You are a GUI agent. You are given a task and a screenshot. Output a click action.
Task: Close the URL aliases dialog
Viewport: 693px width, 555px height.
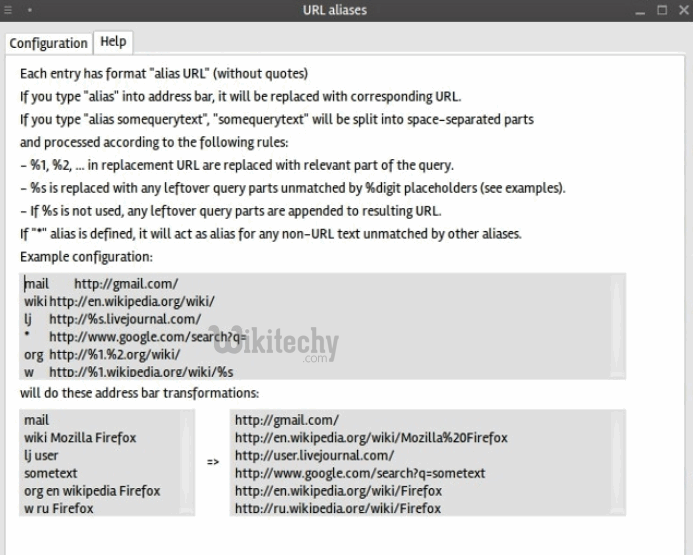pyautogui.click(x=680, y=10)
